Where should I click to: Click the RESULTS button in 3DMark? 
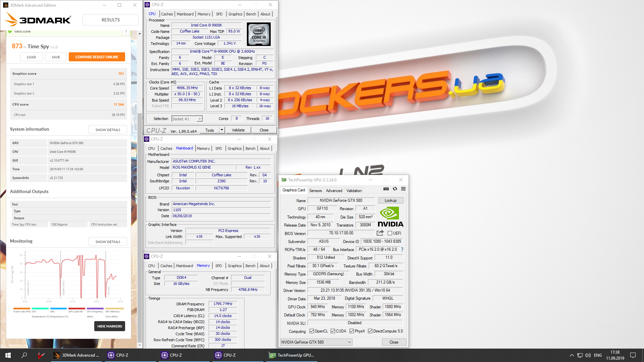point(111,20)
